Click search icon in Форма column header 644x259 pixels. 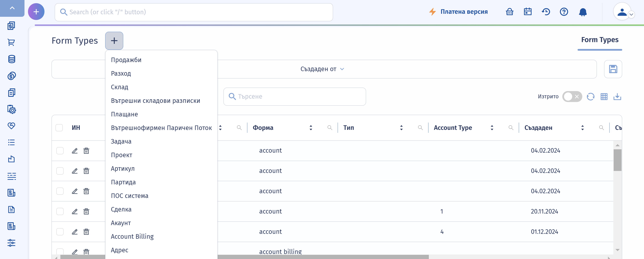point(330,128)
